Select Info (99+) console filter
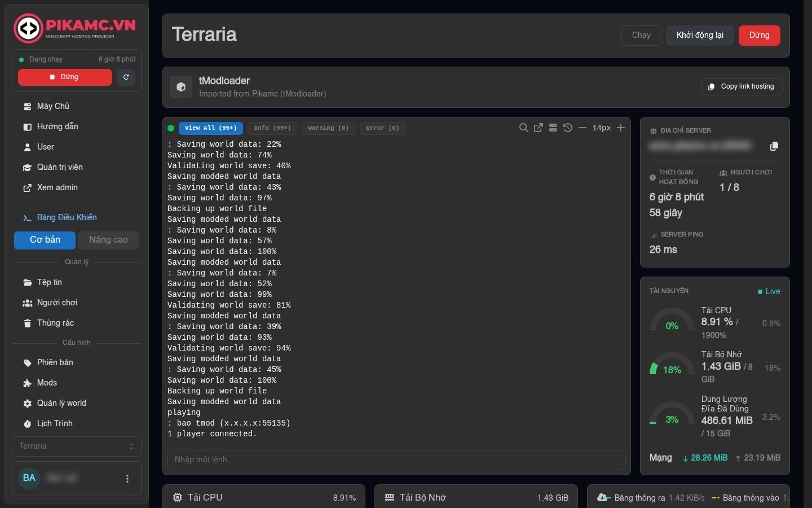The image size is (812, 508). [x=272, y=128]
